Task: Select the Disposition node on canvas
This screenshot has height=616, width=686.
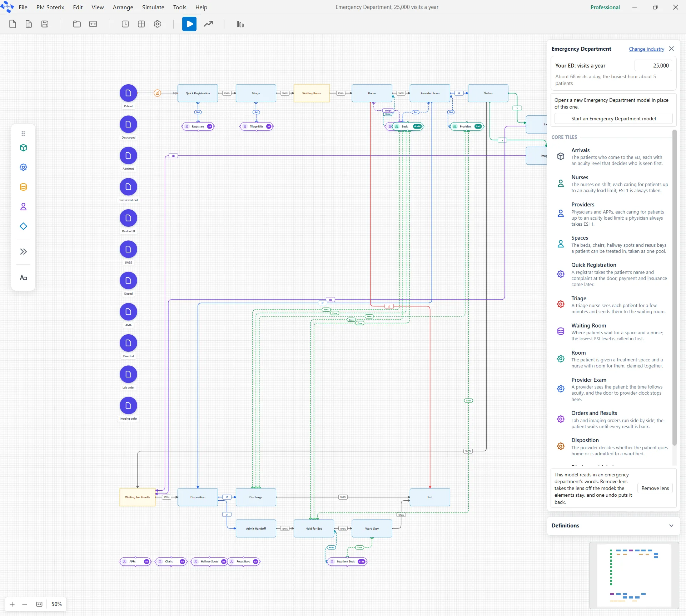Action: (x=198, y=497)
